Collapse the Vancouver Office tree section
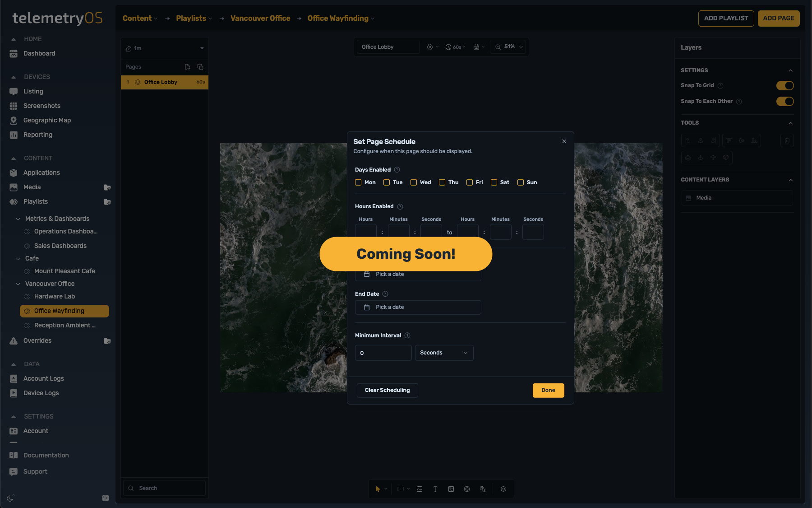Viewport: 812px width, 508px height. [18, 284]
